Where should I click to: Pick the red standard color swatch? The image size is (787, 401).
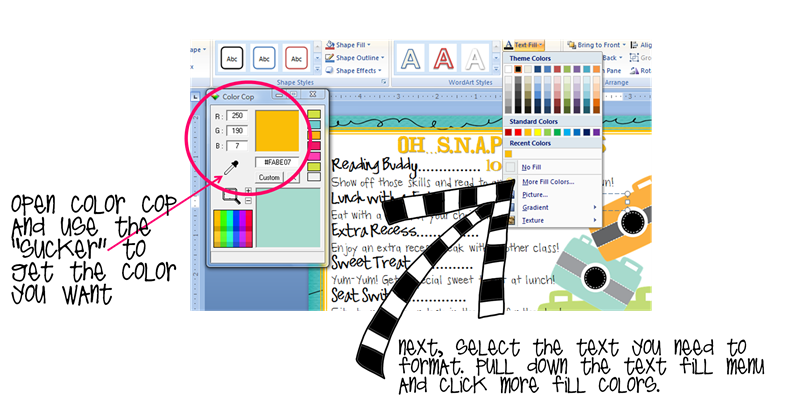(x=518, y=132)
